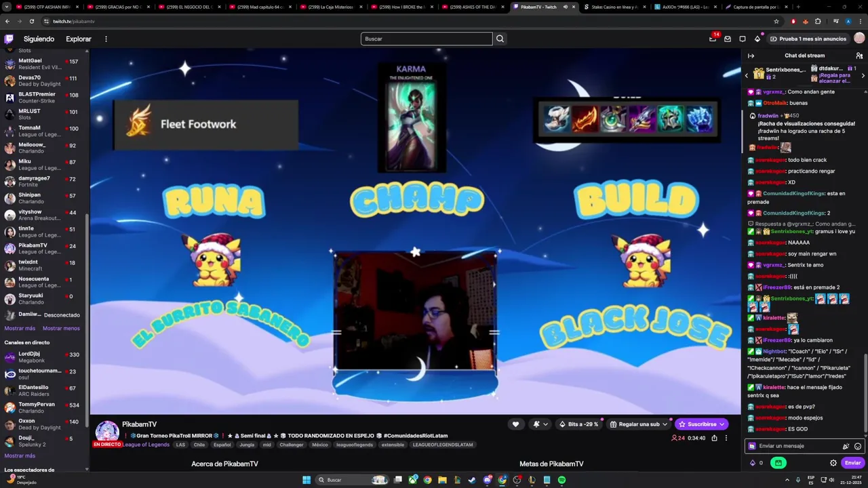The image size is (868, 488).
Task: Open Steam from the taskbar
Action: [472, 480]
